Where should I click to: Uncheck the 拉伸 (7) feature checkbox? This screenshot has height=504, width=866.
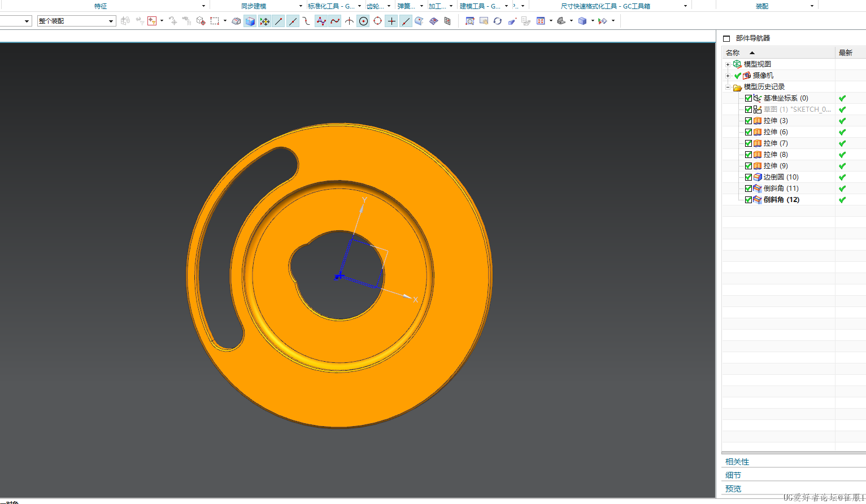click(748, 143)
